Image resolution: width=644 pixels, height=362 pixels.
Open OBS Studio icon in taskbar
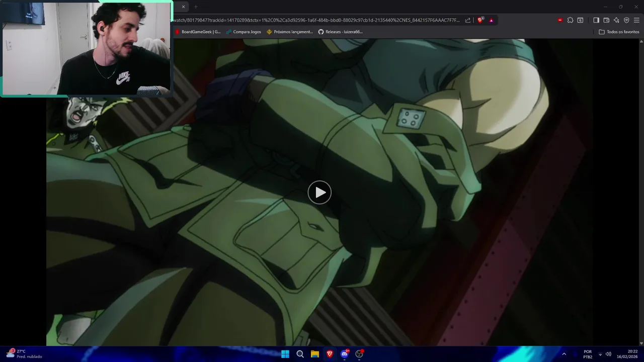359,354
